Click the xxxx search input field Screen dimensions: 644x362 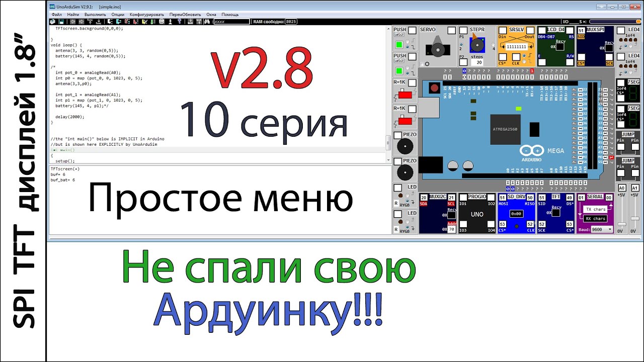(231, 22)
